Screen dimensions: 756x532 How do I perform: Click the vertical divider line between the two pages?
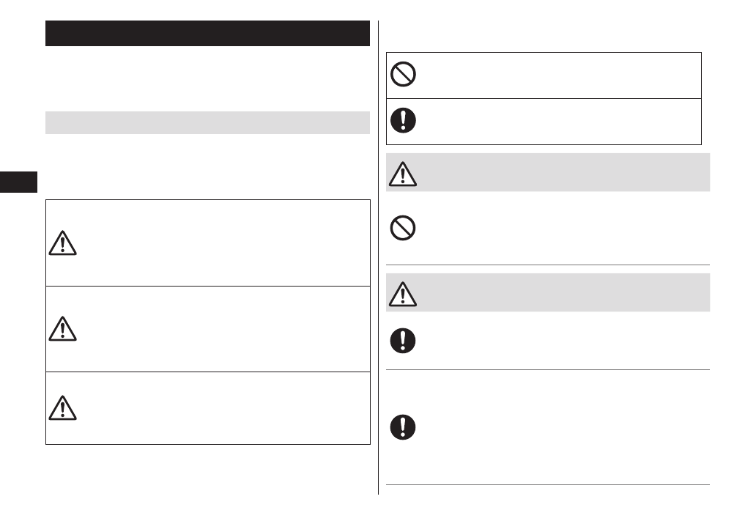[x=379, y=256]
